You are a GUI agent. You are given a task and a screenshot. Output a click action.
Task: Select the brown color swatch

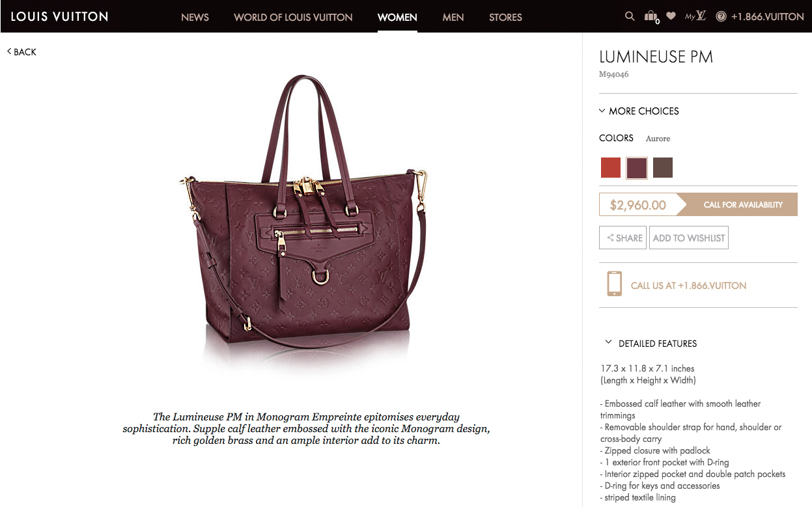coord(663,167)
